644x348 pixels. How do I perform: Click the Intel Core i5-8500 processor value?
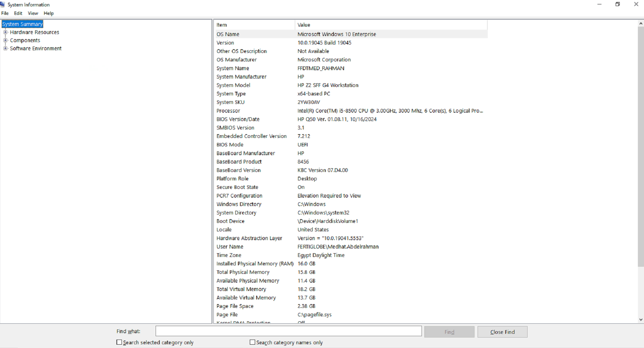pyautogui.click(x=390, y=111)
